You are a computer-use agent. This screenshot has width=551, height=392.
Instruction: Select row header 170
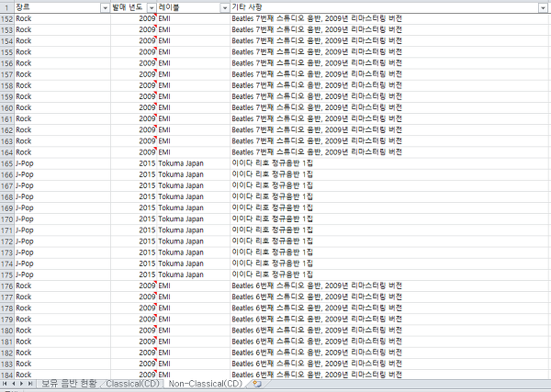(x=7, y=219)
